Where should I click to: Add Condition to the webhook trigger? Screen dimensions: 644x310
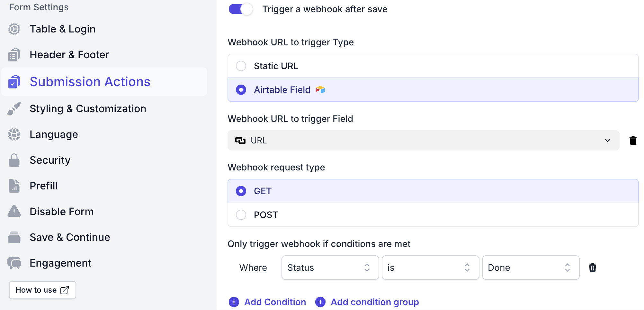point(267,302)
